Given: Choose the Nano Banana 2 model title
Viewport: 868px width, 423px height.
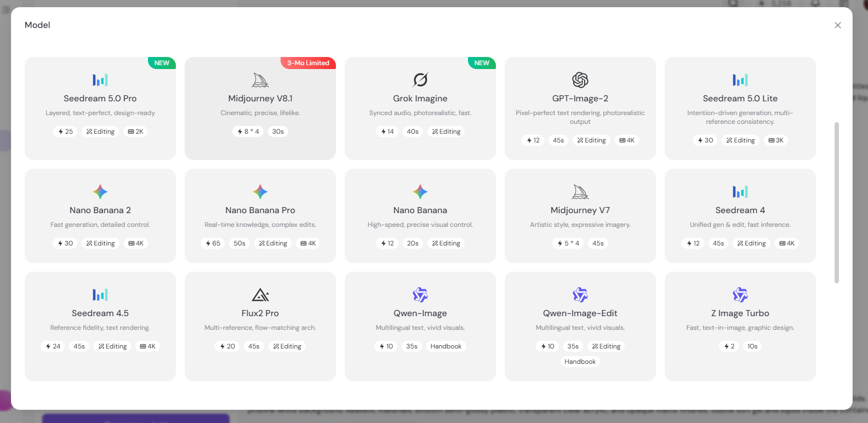Looking at the screenshot, I should coord(100,210).
